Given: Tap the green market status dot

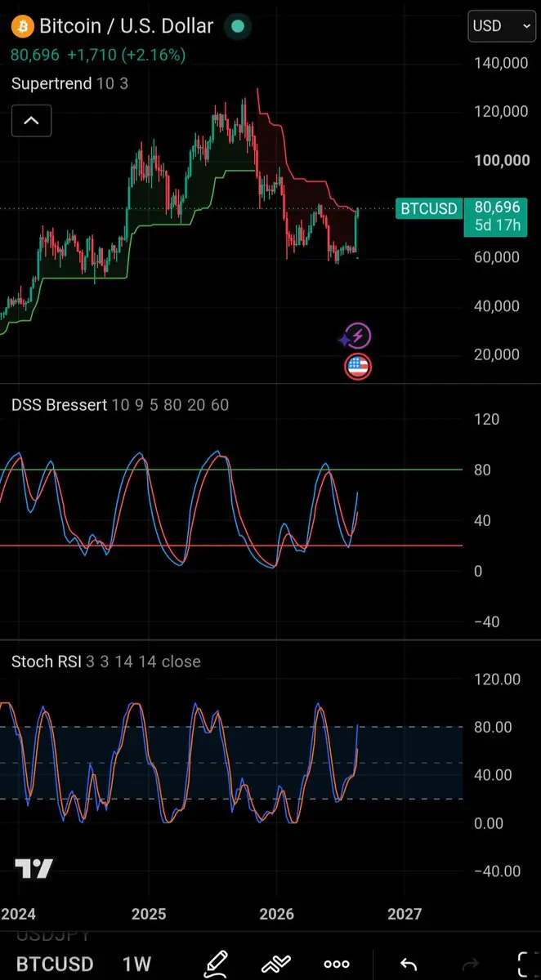Looking at the screenshot, I should coord(237,26).
